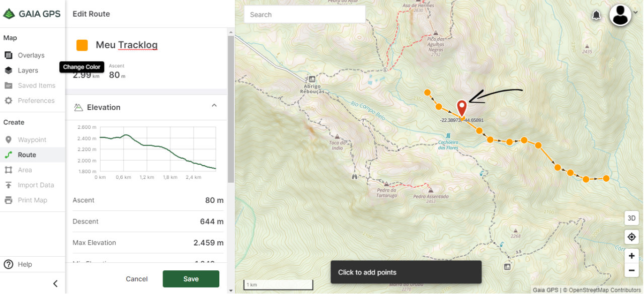Click the Max Elevation 2.459 m row
644x294 pixels.
point(148,243)
